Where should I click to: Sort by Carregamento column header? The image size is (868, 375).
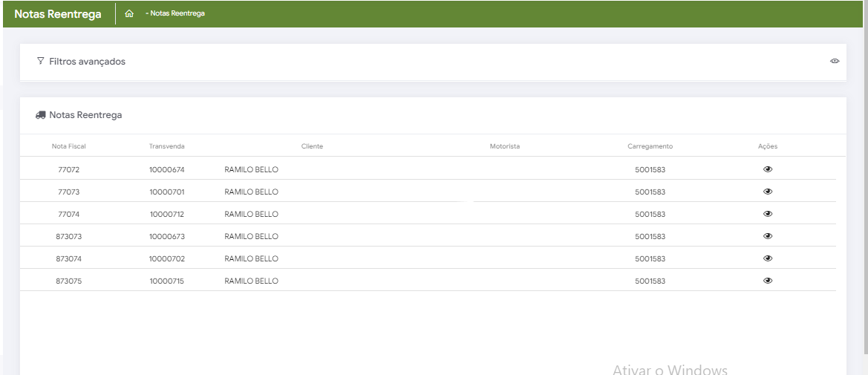[x=650, y=146]
